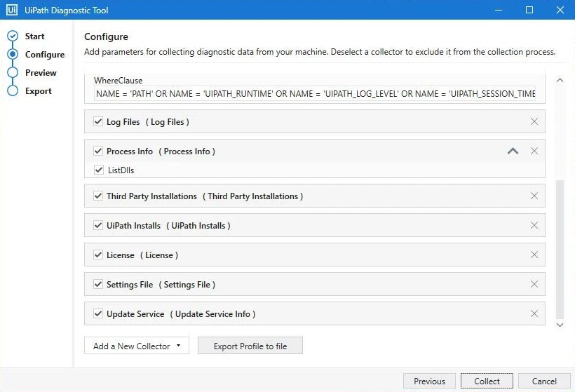Screen dimensions: 575x392
Task: Click the Previous button
Action: coord(429,381)
